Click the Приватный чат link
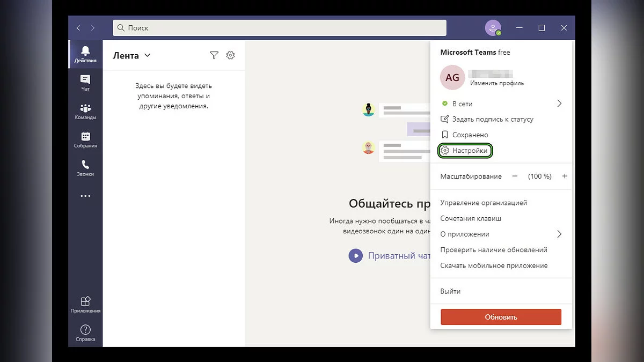The width and height of the screenshot is (644, 362). coord(399,256)
